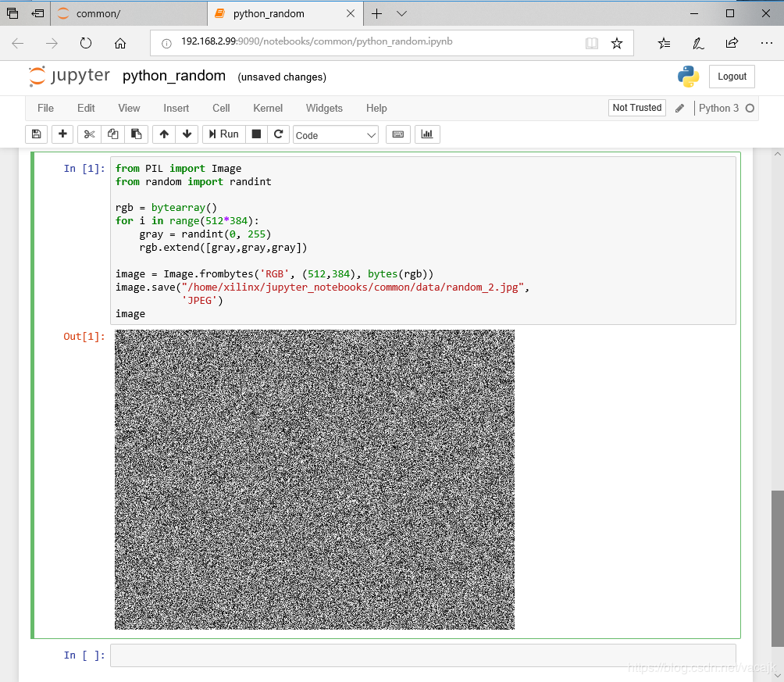Image resolution: width=784 pixels, height=682 pixels.
Task: Click the Logout button
Action: point(732,77)
